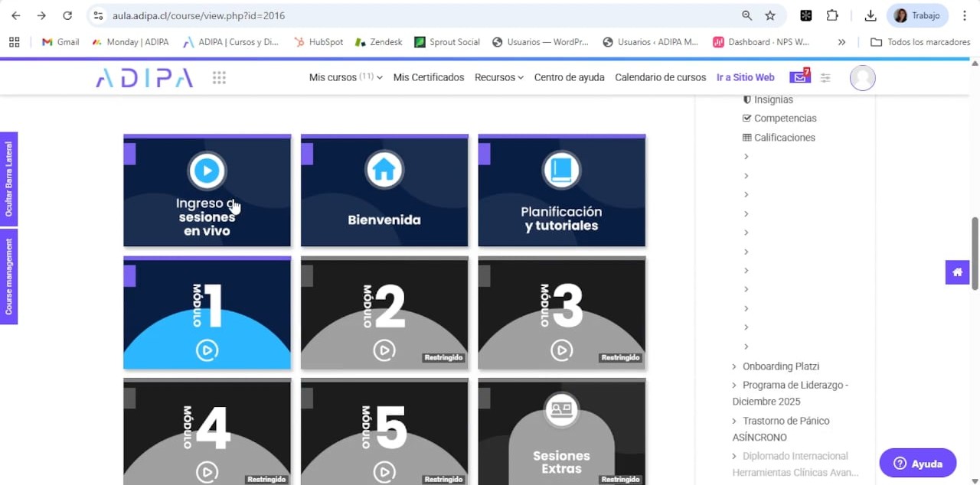
Task: Click the Restringido label on Módulo 2
Action: tap(443, 357)
